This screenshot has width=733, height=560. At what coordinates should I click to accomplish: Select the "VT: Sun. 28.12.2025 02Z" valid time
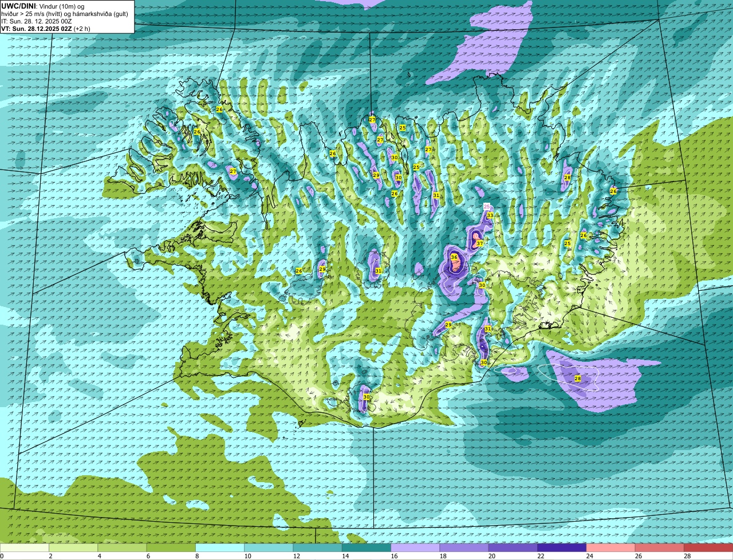tap(36, 29)
